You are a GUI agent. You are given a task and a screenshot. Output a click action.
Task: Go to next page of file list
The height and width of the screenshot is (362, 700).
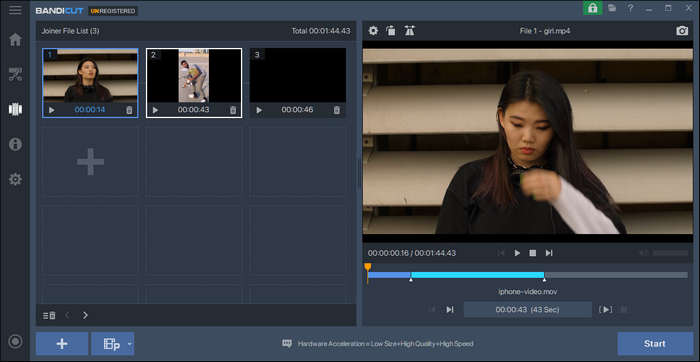coord(85,315)
